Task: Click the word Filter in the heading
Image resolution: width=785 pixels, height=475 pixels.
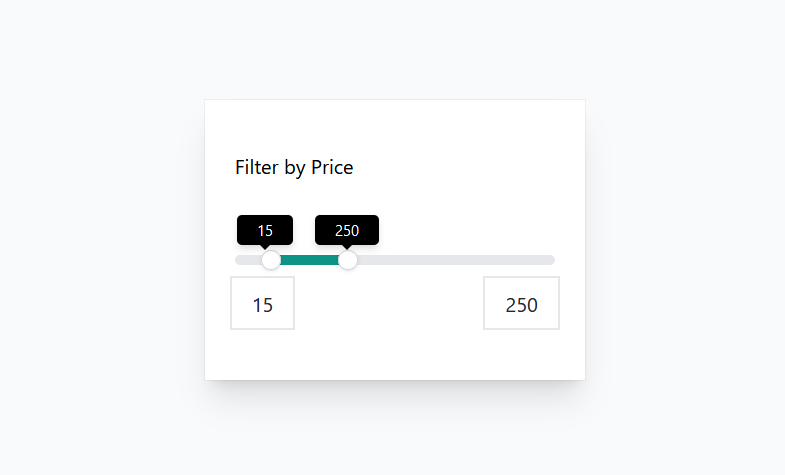Action: click(256, 167)
